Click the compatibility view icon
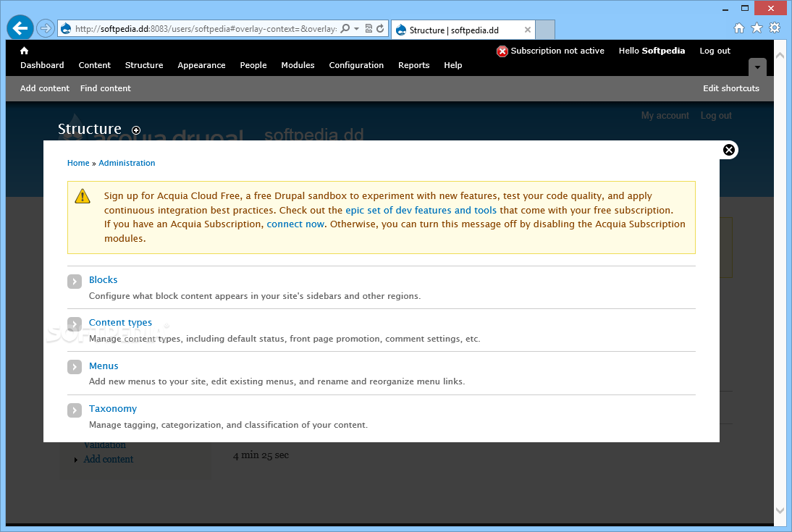This screenshot has height=532, width=792. click(368, 28)
